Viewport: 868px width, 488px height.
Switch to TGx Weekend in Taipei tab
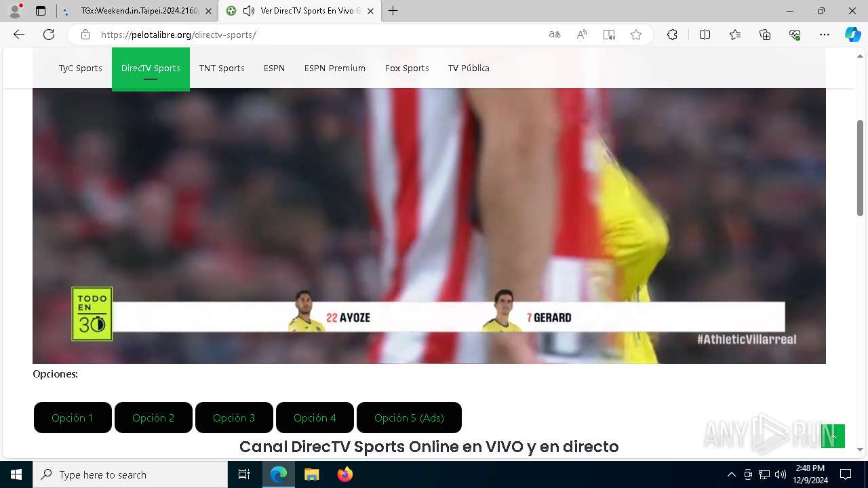pyautogui.click(x=136, y=11)
